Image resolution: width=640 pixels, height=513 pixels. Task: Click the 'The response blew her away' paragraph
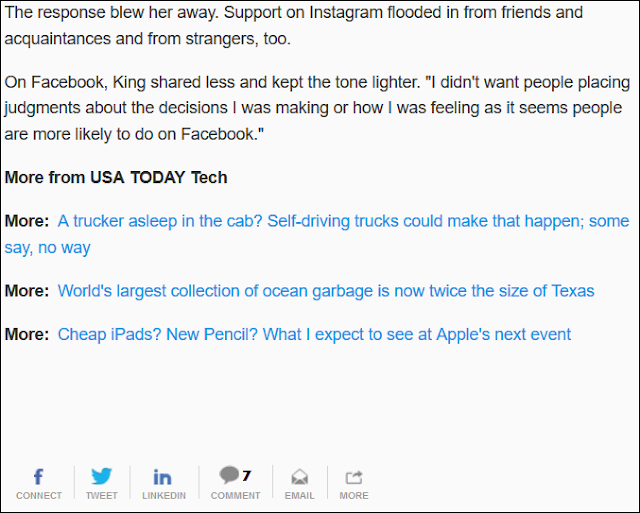pyautogui.click(x=293, y=26)
